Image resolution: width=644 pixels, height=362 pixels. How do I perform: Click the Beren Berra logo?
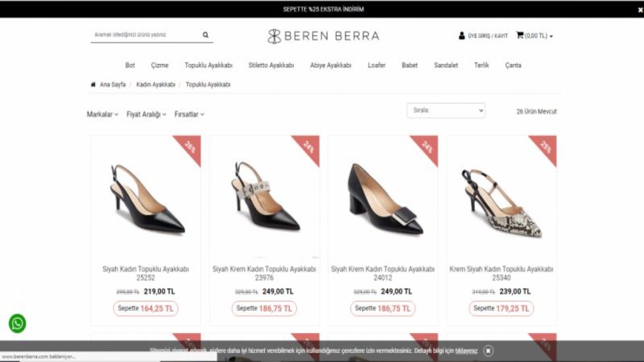323,36
